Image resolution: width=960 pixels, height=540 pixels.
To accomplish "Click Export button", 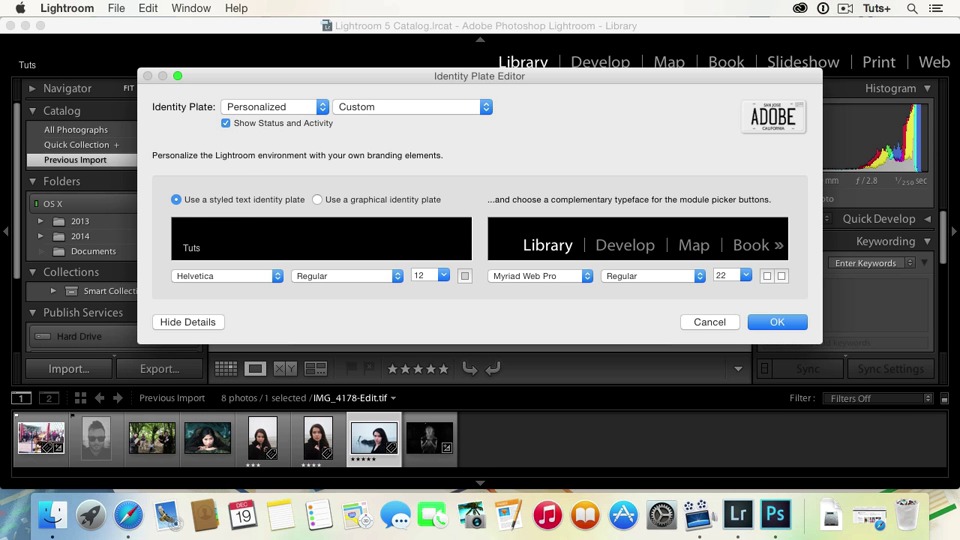I will 159,369.
